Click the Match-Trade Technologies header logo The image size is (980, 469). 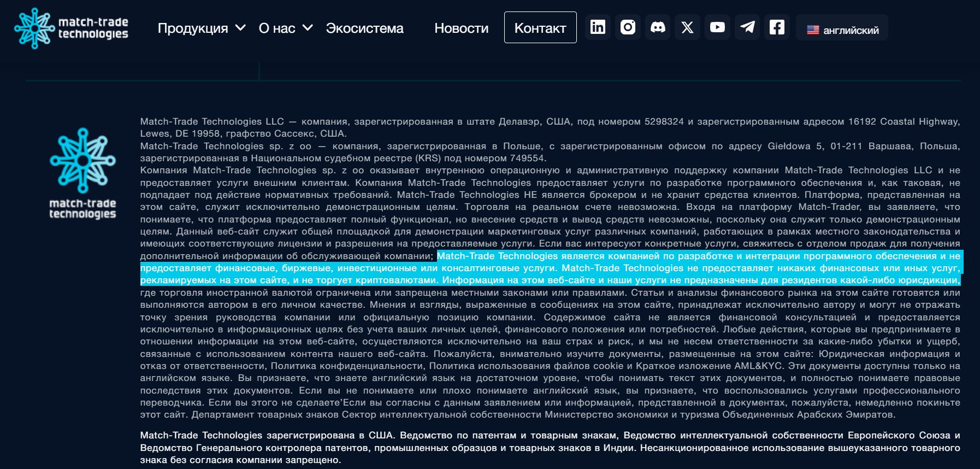pos(71,28)
